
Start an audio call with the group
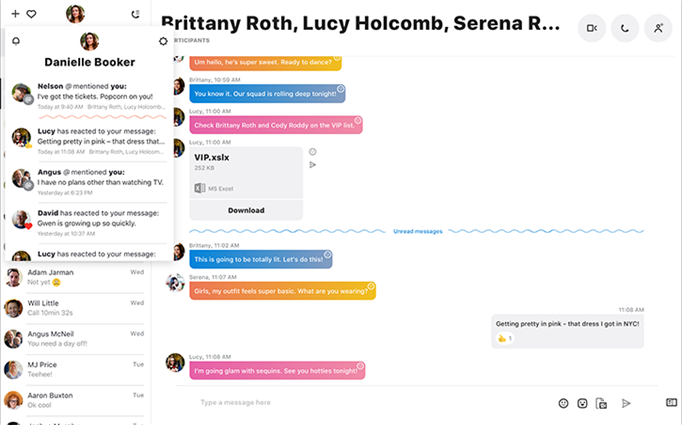click(625, 28)
